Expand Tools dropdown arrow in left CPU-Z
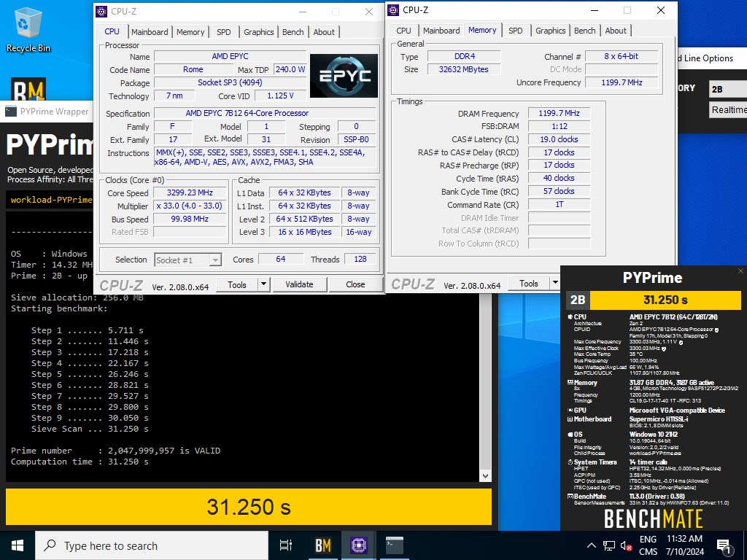The image size is (747, 560). [x=263, y=284]
